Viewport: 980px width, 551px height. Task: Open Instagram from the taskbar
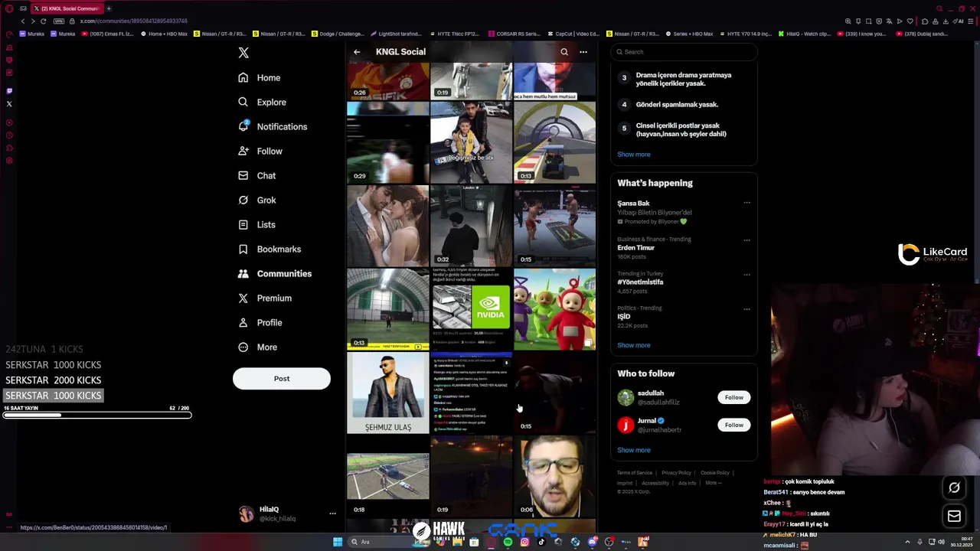click(524, 542)
